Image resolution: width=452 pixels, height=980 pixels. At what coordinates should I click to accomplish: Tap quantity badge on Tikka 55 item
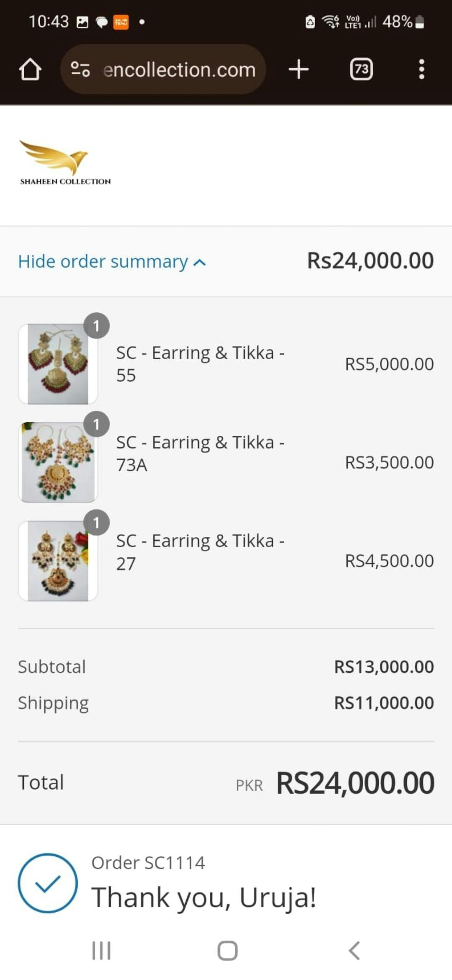point(97,325)
